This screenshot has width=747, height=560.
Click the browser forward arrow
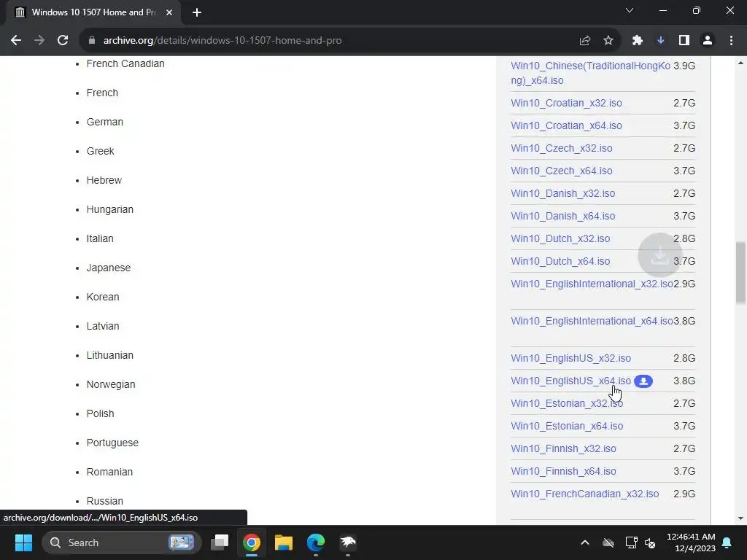[x=39, y=41]
